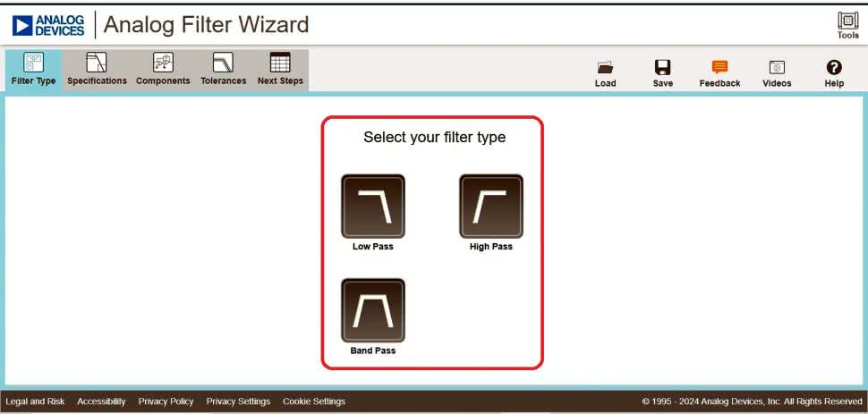Open the Tools icon in header
The width and height of the screenshot is (868, 414).
pos(847,21)
